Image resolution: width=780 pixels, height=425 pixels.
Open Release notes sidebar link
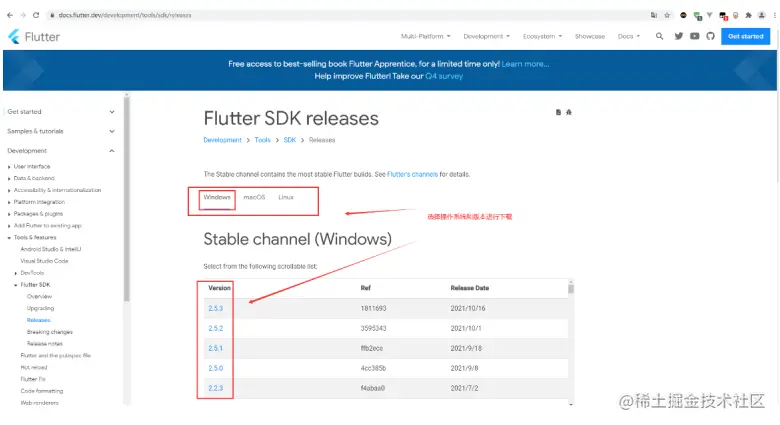pos(45,344)
